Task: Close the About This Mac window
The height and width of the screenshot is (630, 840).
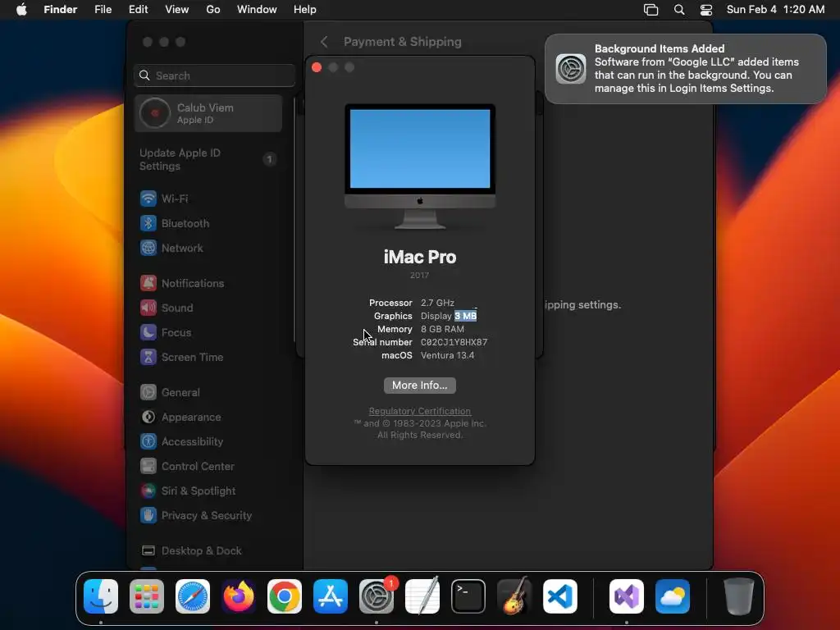Action: pyautogui.click(x=317, y=67)
